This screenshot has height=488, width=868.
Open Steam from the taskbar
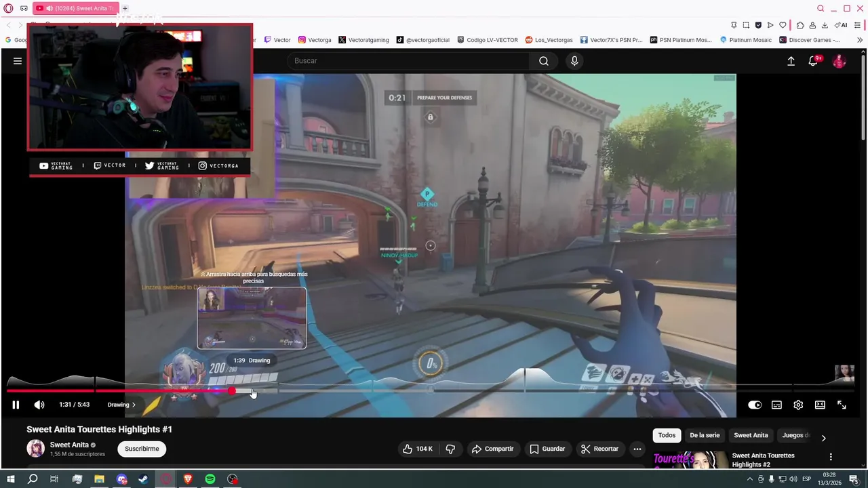click(x=144, y=479)
